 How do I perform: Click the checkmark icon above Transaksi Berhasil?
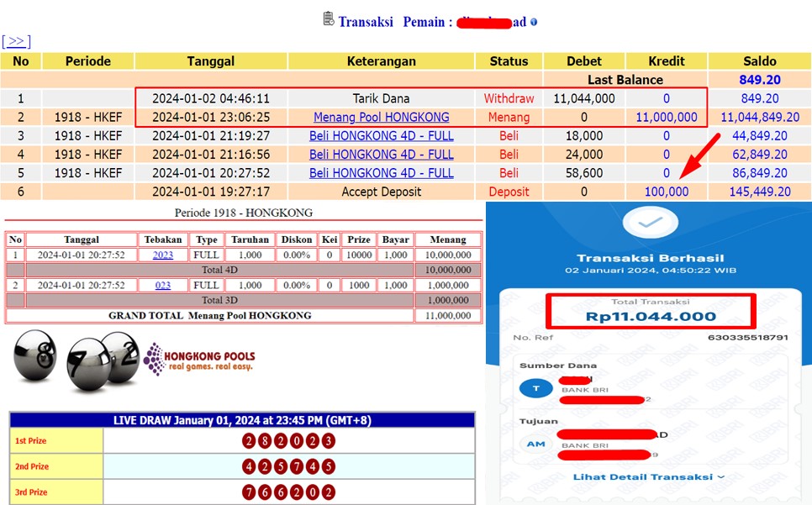[x=648, y=222]
